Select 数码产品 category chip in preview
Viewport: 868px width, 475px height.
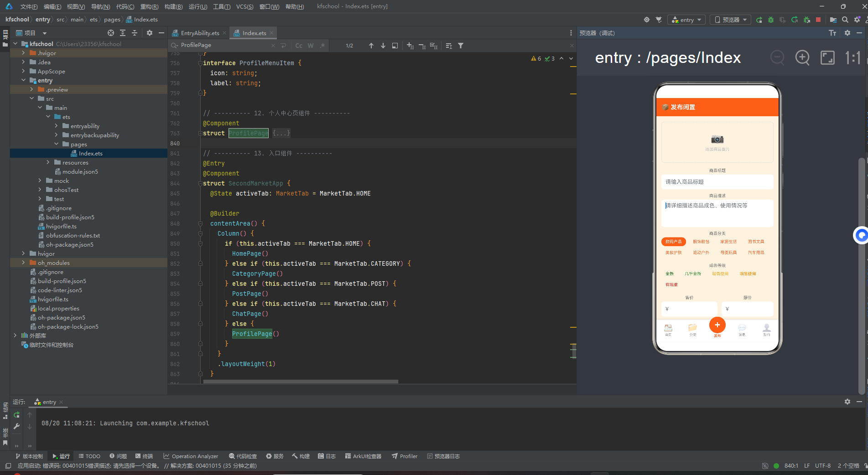(673, 242)
